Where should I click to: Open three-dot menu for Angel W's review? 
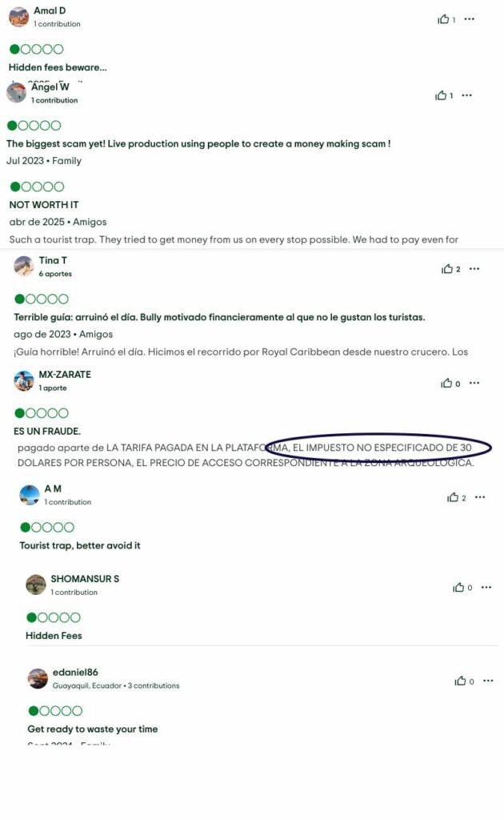467,95
